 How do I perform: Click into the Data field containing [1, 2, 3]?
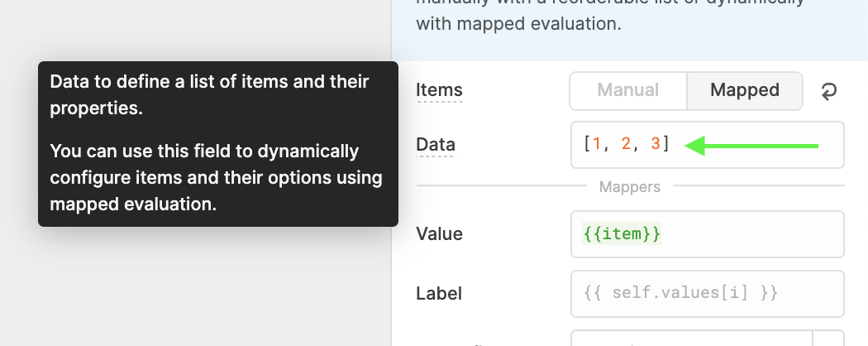707,145
